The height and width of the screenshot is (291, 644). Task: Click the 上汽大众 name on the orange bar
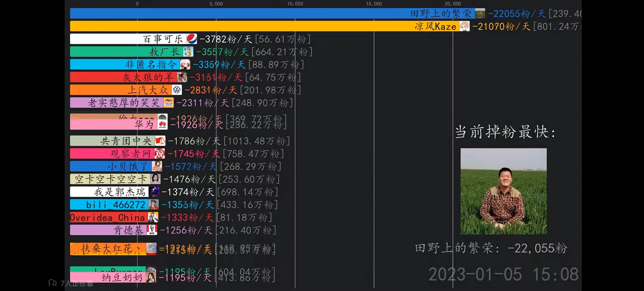point(148,90)
